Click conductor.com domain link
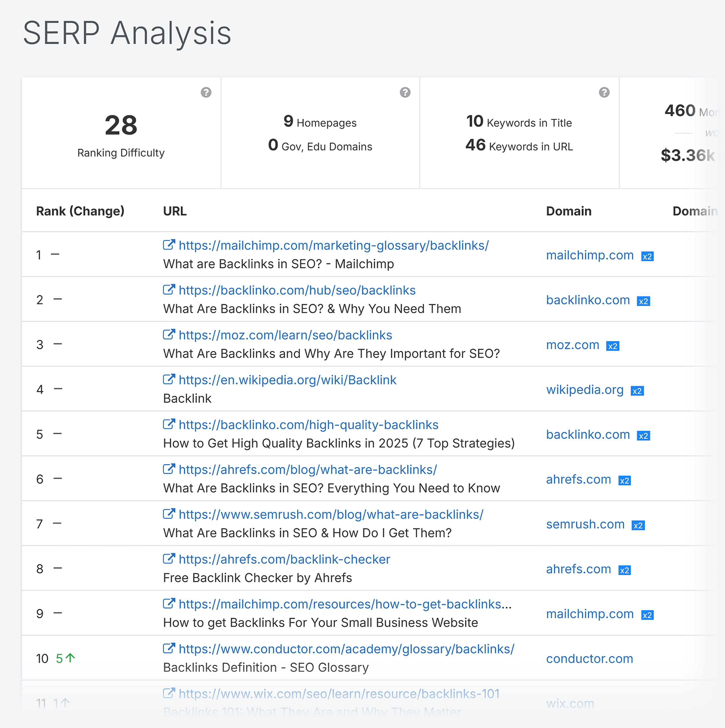 pos(589,659)
